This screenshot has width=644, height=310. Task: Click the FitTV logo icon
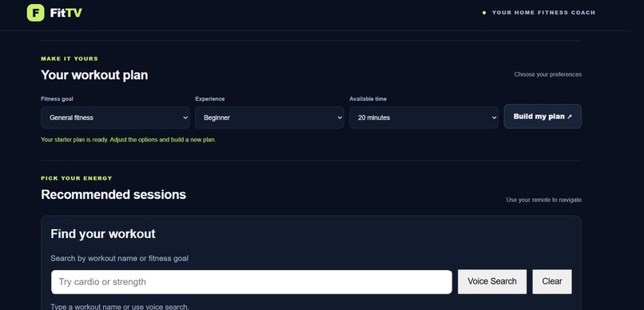[x=35, y=13]
